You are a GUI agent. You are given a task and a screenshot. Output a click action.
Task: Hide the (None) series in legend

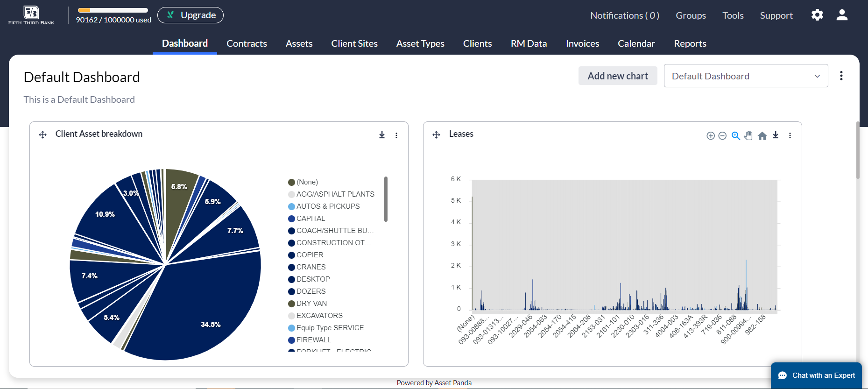(307, 182)
